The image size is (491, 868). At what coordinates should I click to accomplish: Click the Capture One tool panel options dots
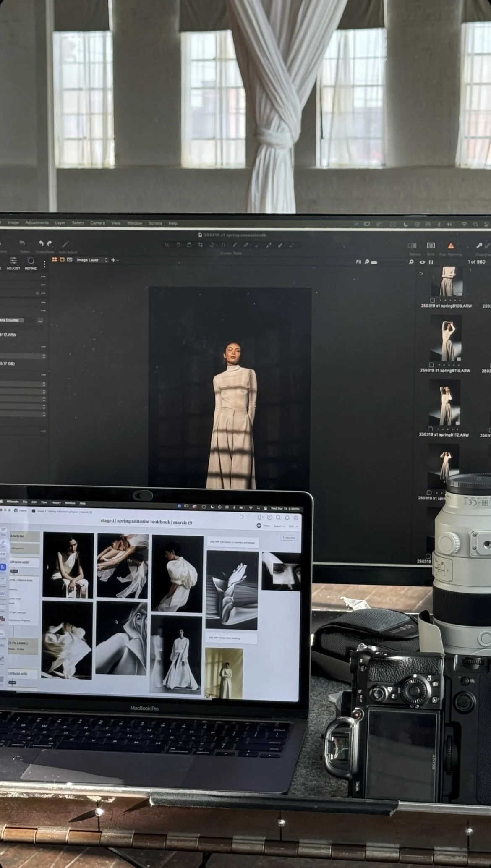pos(44,264)
